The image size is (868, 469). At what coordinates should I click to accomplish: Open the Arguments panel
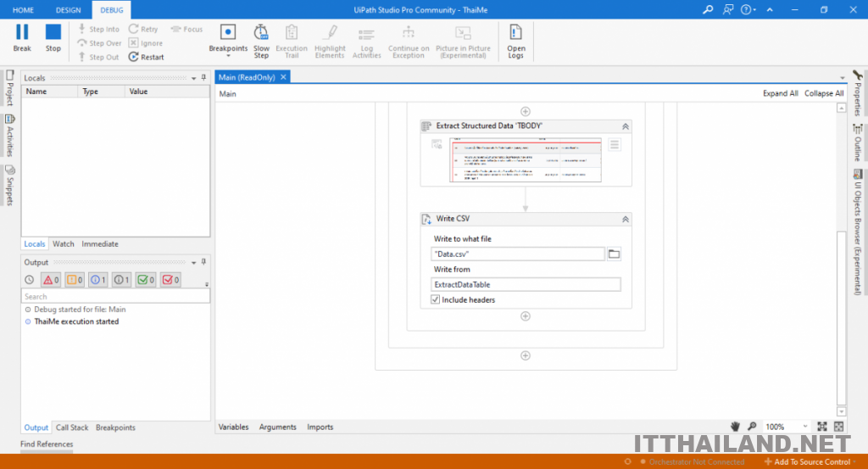coord(277,427)
